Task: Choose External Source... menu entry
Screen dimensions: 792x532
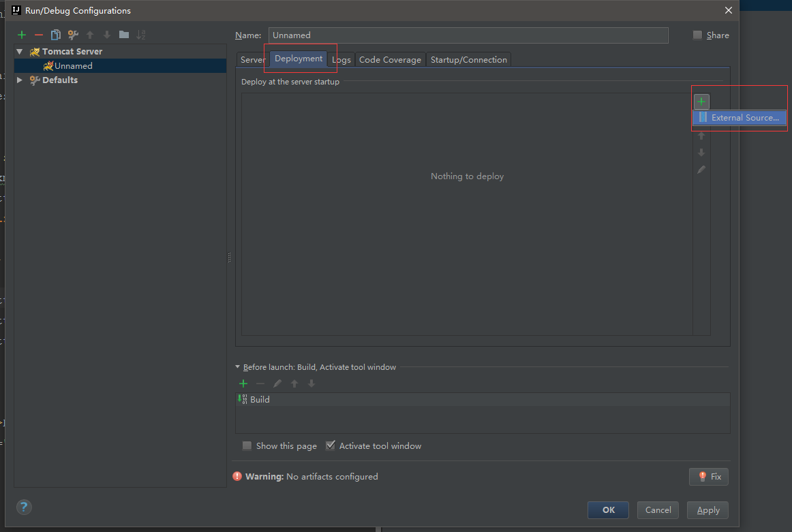Action: click(740, 118)
